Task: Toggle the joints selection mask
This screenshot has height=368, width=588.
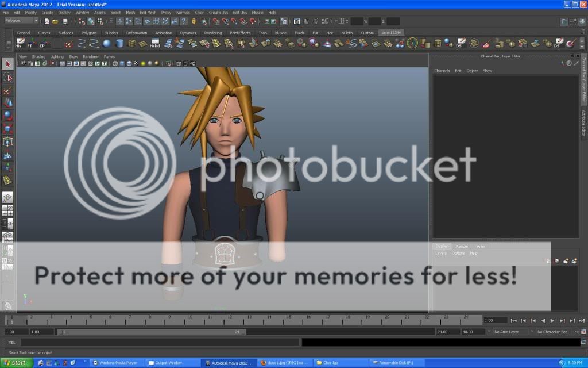Action: point(129,21)
